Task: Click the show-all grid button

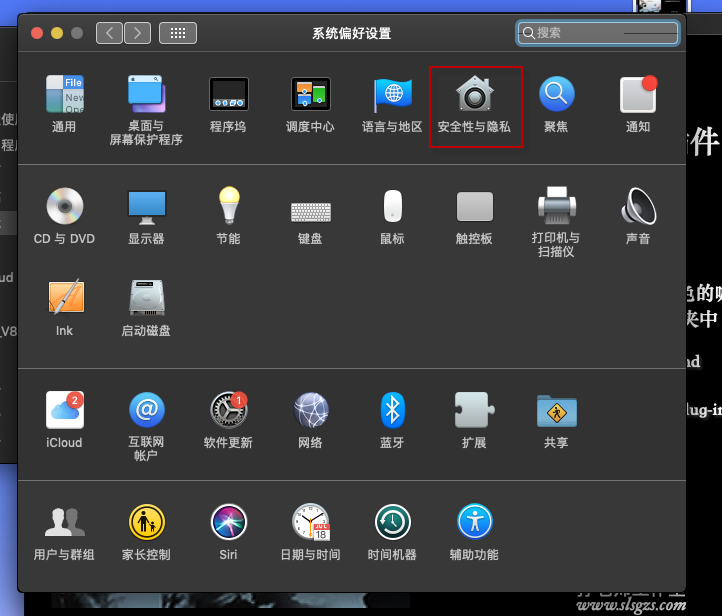Action: pos(178,33)
